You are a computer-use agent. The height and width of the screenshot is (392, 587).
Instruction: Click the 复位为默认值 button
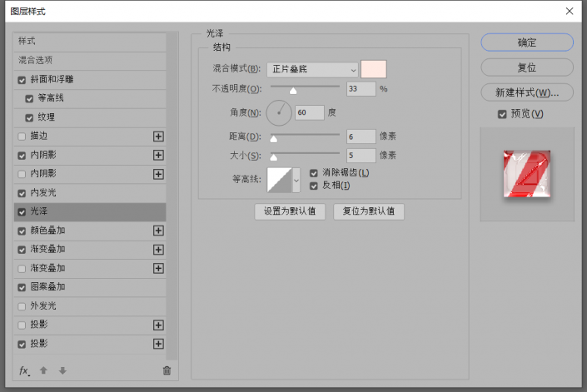click(369, 211)
